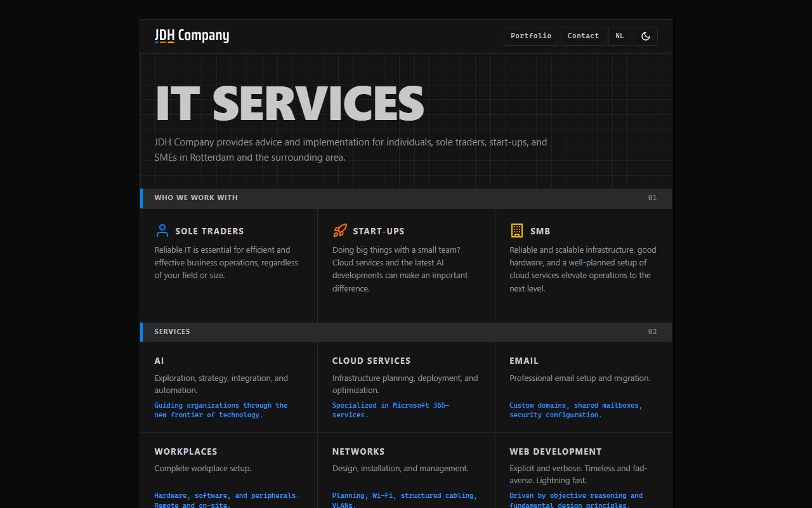Click 'Hardware, software, and peripherals' text
Screen dimensions: 812x508
pyautogui.click(x=226, y=500)
